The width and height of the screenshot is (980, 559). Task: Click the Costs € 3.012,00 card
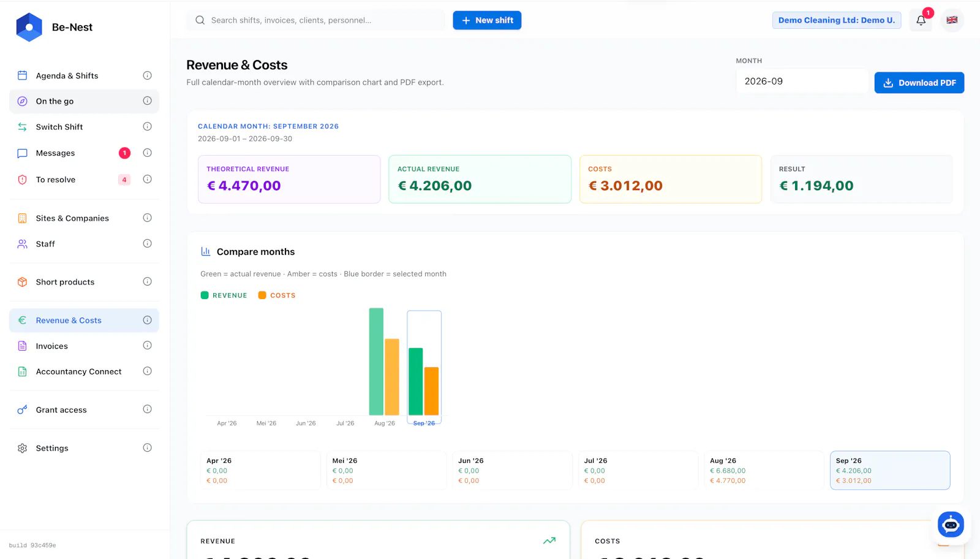pyautogui.click(x=671, y=179)
